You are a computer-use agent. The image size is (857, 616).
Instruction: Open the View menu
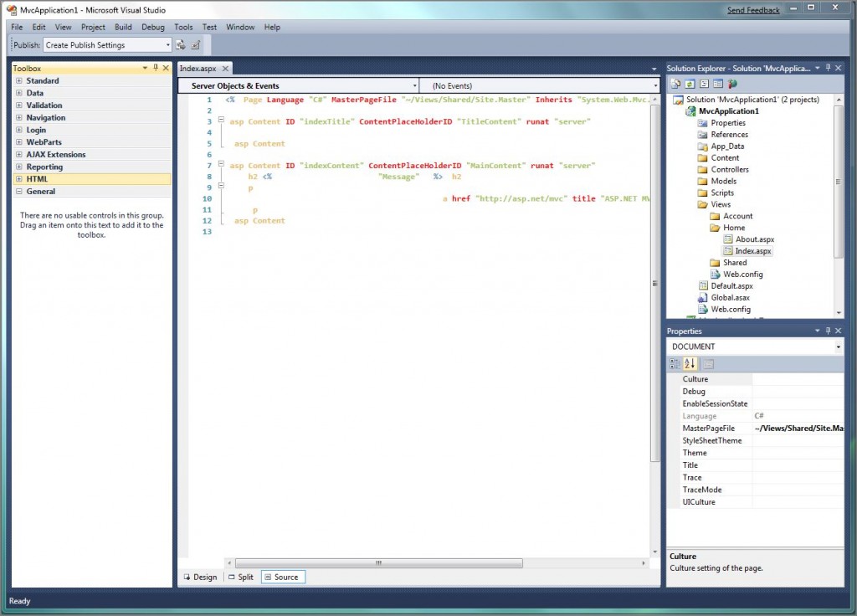tap(63, 27)
